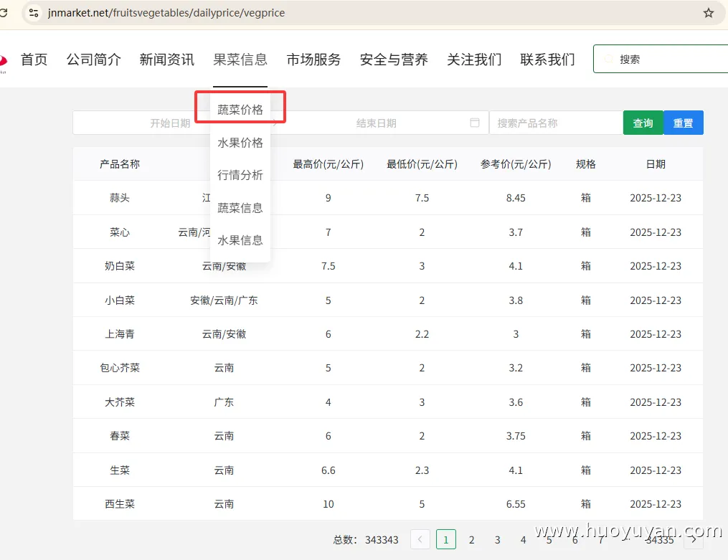
Task: Select the 西生菜 product name cell
Action: 120,504
